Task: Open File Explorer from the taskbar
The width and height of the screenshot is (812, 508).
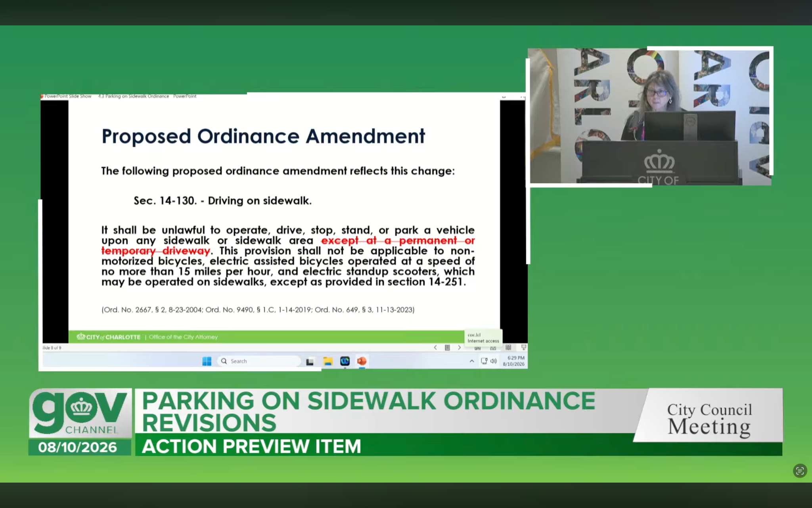Action: (327, 361)
